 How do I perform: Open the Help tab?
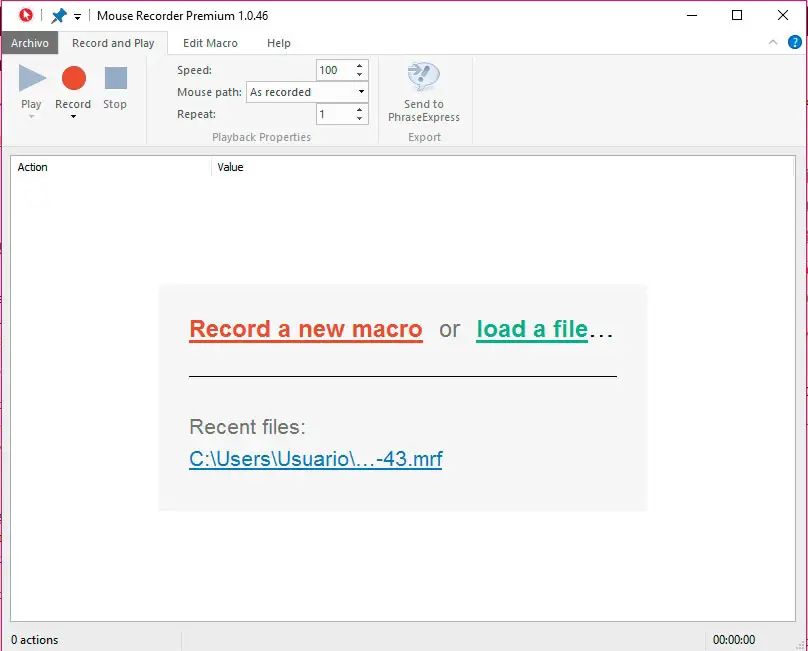point(279,43)
